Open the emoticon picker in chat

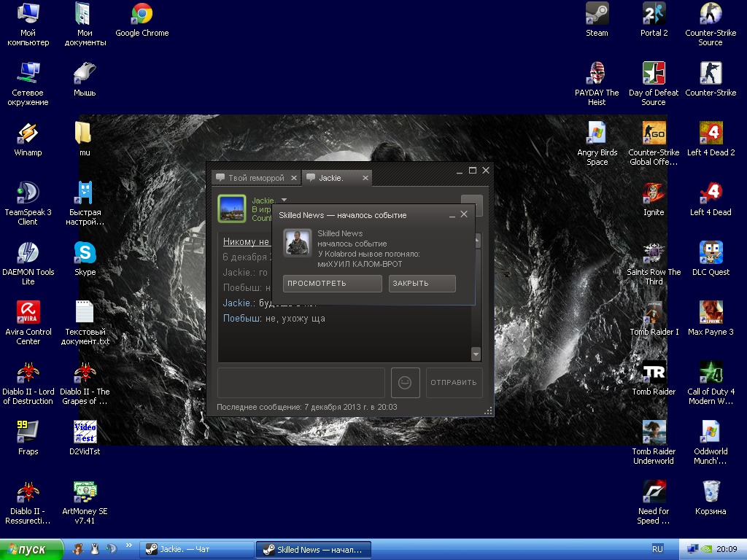405,383
